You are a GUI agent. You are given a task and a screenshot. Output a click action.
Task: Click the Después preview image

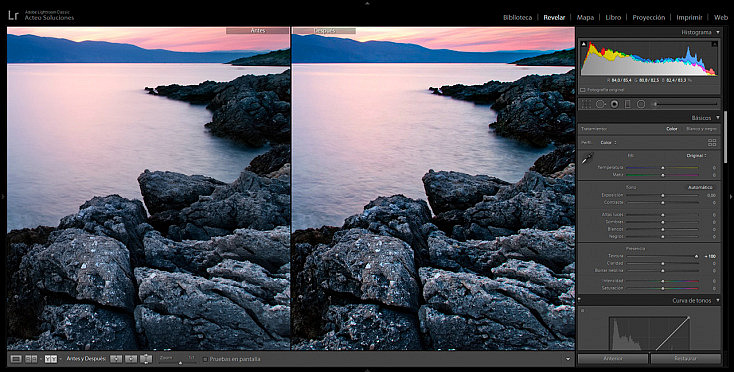tap(433, 189)
